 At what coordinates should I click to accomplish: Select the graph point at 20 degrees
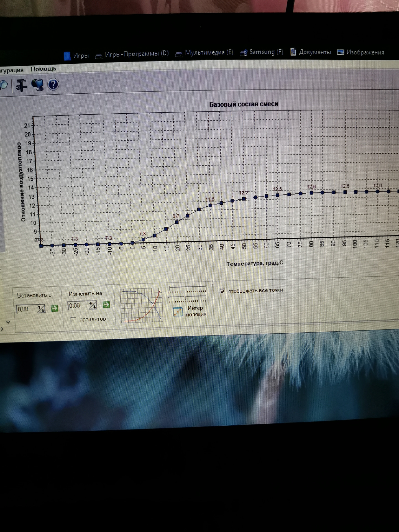pyautogui.click(x=177, y=222)
